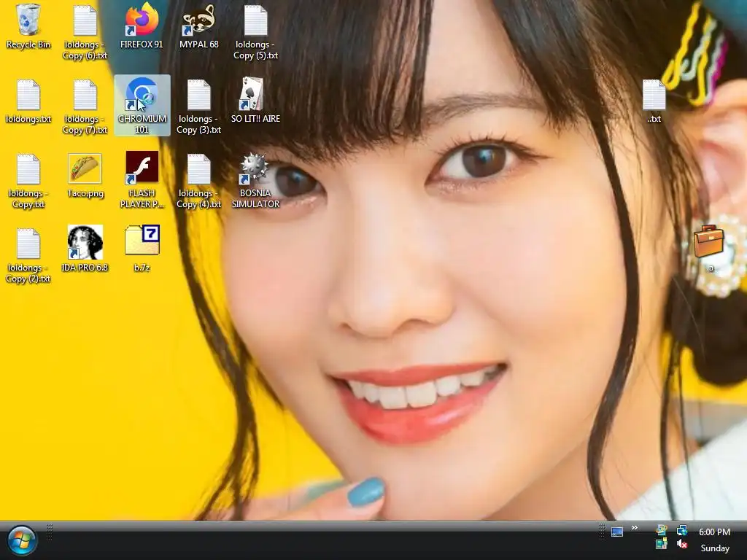Click the muted volume tray icon
Image resolution: width=747 pixels, height=560 pixels.
point(682,543)
